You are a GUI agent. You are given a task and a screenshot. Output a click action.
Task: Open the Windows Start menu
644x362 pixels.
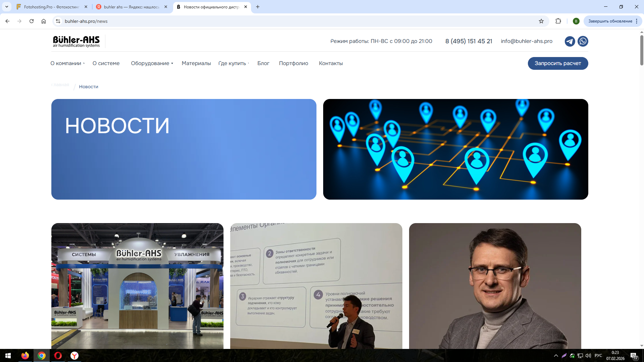click(8, 356)
